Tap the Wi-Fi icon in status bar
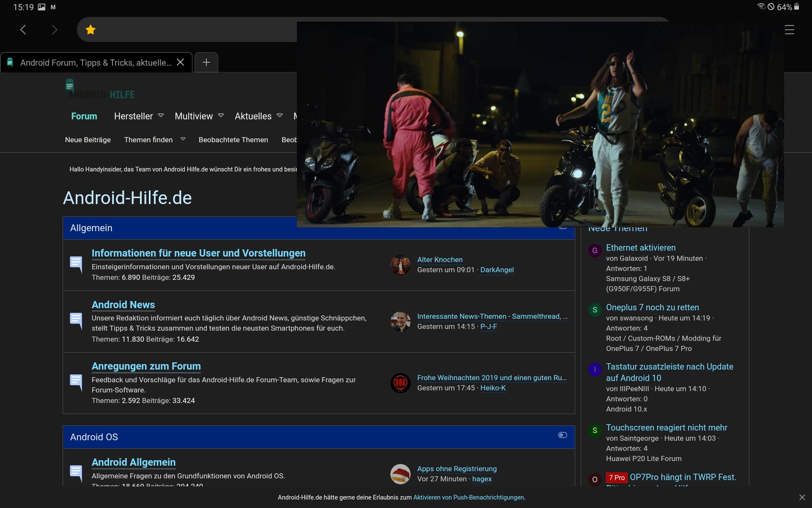Viewport: 812px width, 508px height. (761, 6)
